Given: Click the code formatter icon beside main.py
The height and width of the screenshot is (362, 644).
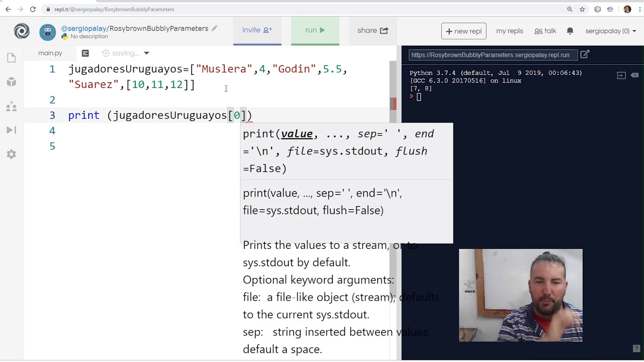Looking at the screenshot, I should [x=85, y=53].
